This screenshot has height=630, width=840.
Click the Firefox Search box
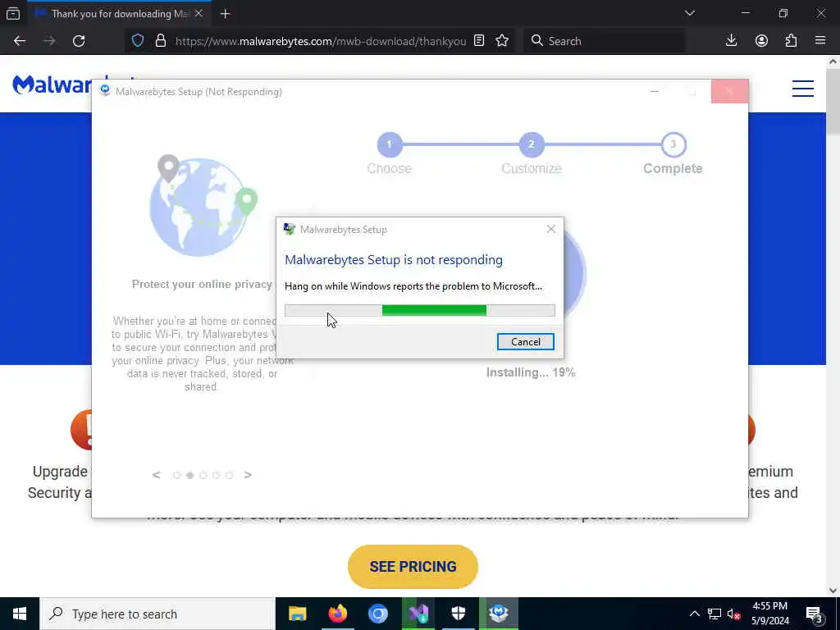[605, 41]
